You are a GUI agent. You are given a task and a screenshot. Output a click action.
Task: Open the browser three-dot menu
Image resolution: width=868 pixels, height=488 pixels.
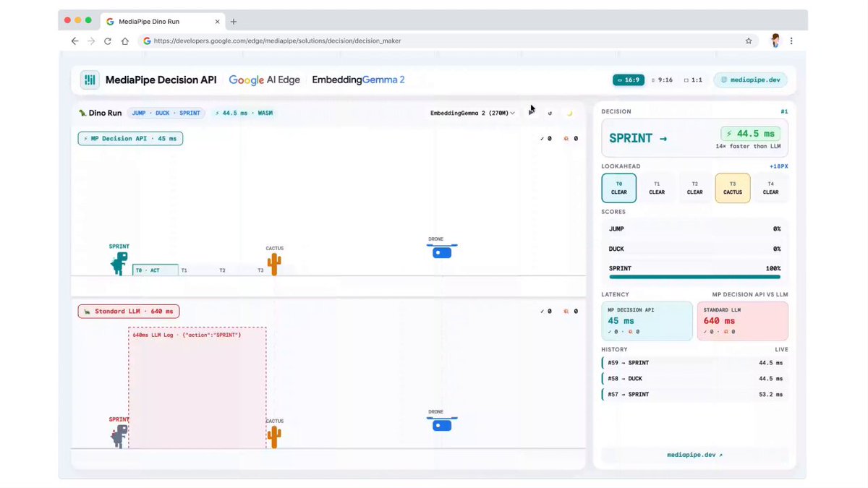coord(792,41)
